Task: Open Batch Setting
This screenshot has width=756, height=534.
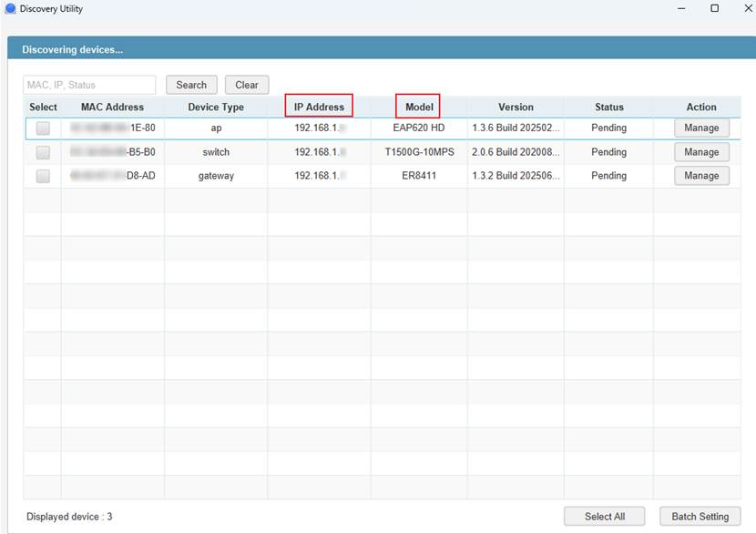Action: coord(700,517)
